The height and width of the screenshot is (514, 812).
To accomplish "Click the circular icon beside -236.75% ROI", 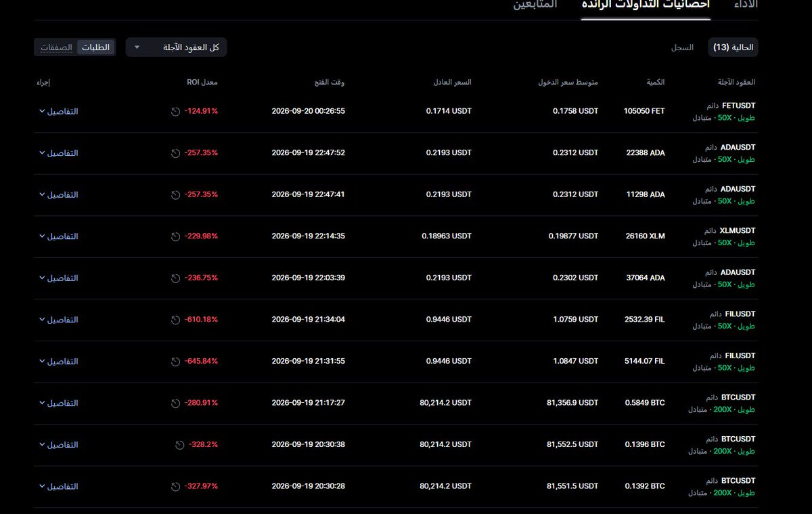I will pos(176,278).
